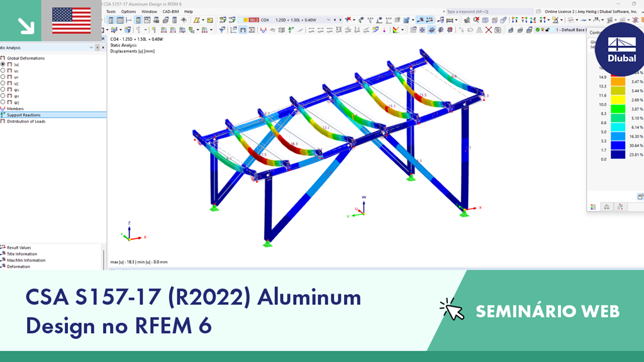This screenshot has height=362, width=644.
Task: Click the color rainbow results icon
Action: pos(396,30)
